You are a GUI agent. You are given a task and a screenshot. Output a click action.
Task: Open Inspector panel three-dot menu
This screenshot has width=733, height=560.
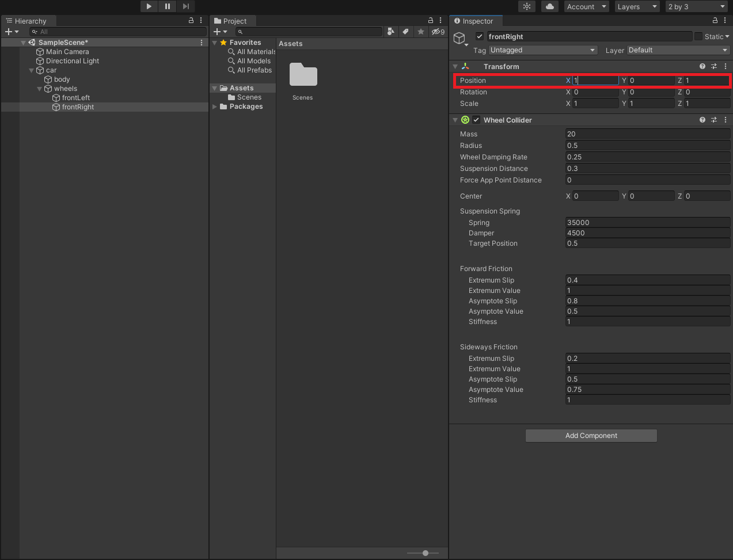(x=725, y=20)
